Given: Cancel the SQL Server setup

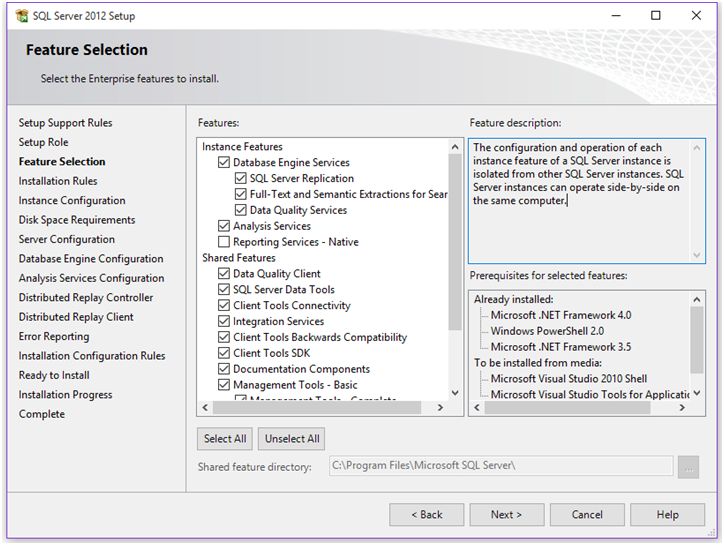Looking at the screenshot, I should [x=587, y=515].
